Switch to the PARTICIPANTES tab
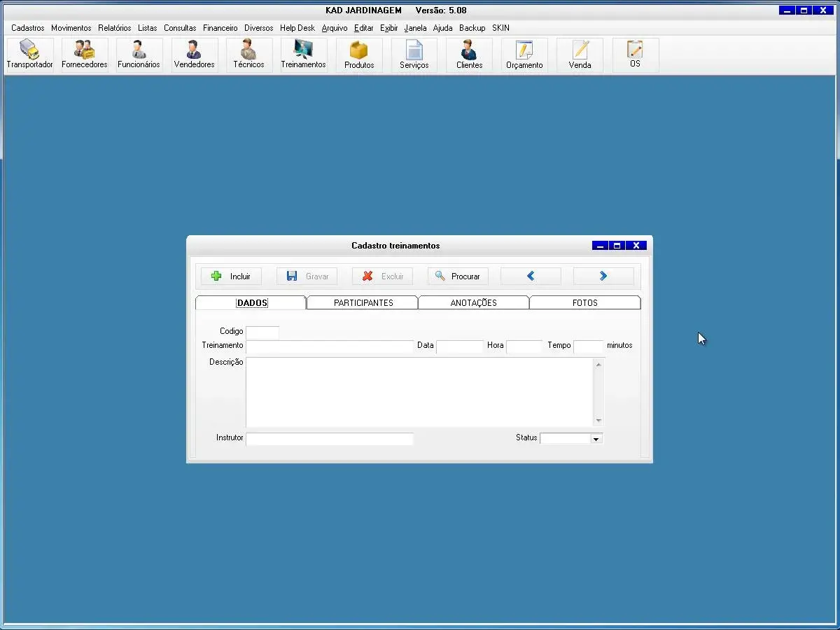This screenshot has width=840, height=630. pos(363,303)
